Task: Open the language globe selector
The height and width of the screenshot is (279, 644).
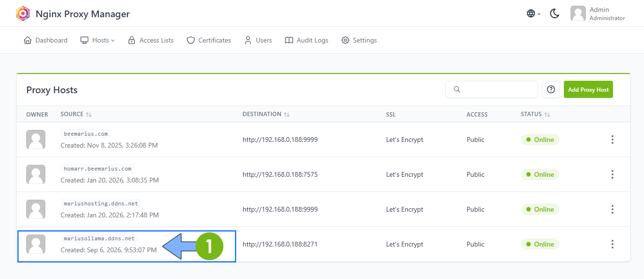Action: 533,13
